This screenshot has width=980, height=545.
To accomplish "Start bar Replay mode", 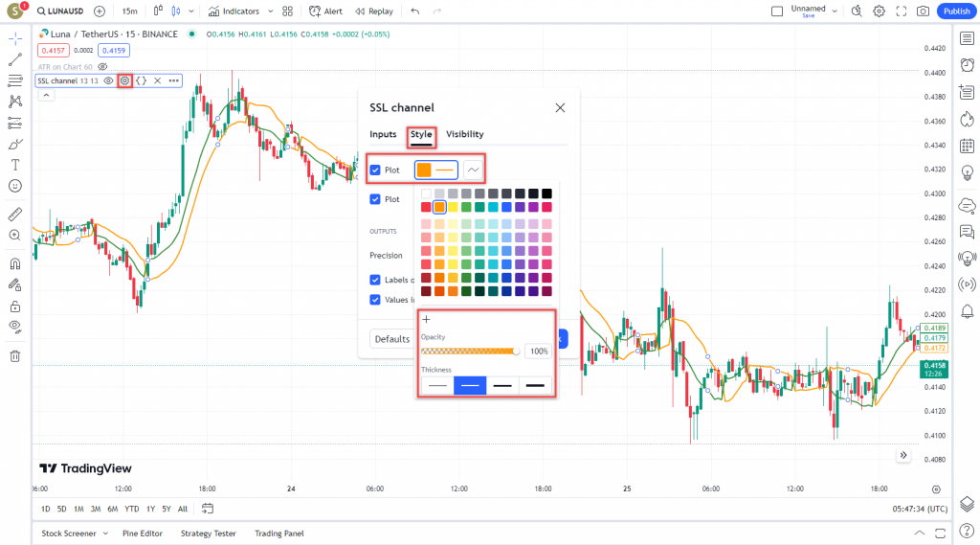I will click(x=374, y=11).
